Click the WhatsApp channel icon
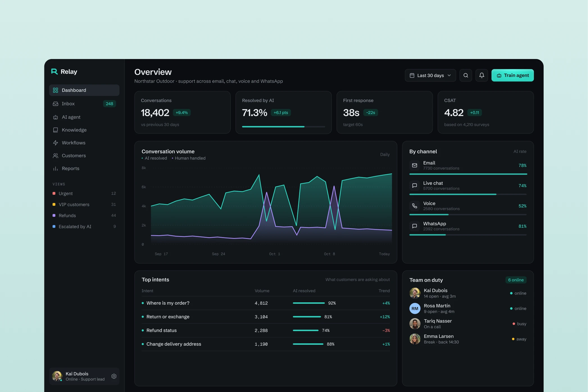This screenshot has height=392, width=588. click(x=414, y=226)
